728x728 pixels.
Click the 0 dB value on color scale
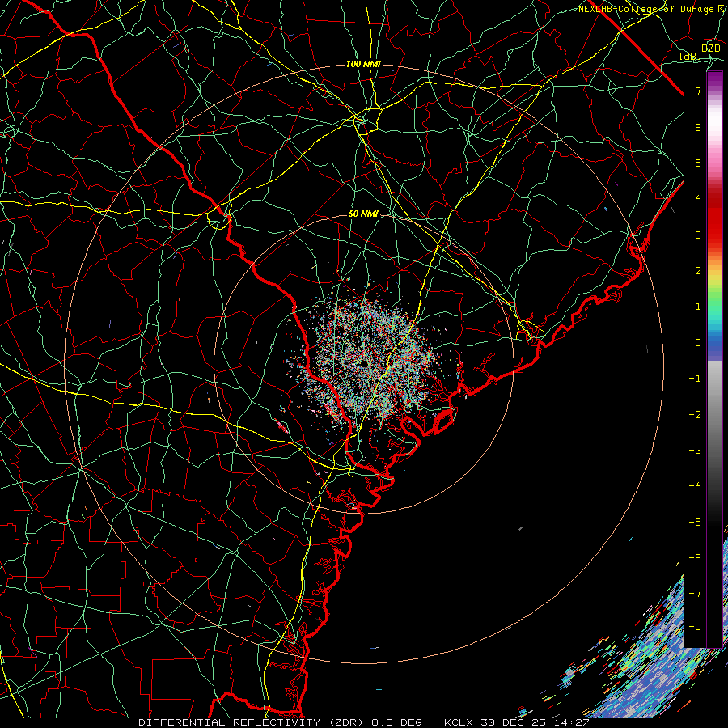[x=698, y=343]
